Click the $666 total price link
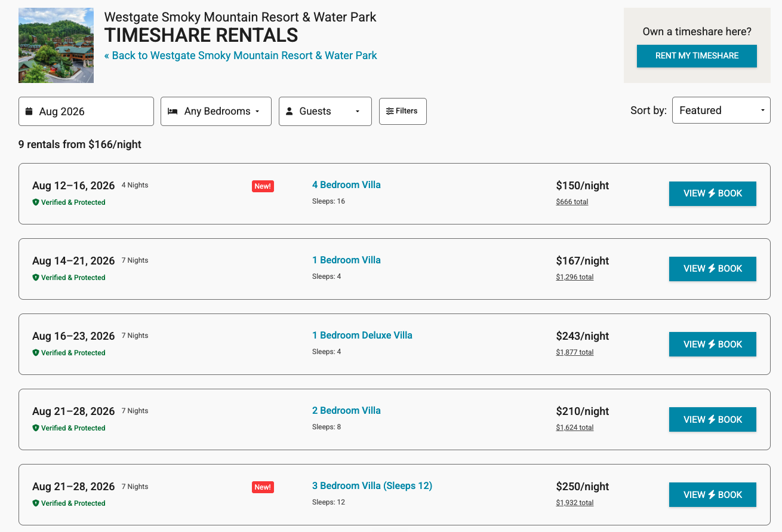This screenshot has width=782, height=532. [572, 202]
